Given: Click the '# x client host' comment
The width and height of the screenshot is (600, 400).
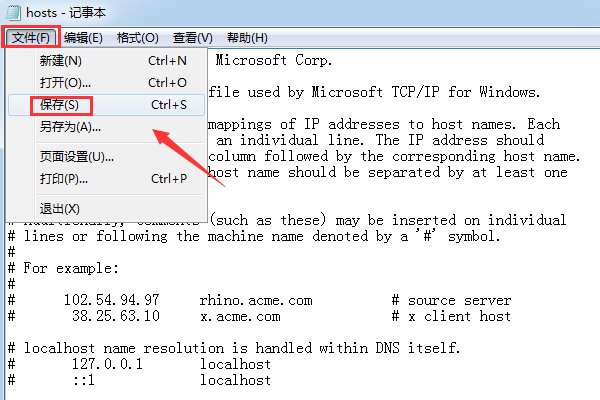Looking at the screenshot, I should [452, 316].
